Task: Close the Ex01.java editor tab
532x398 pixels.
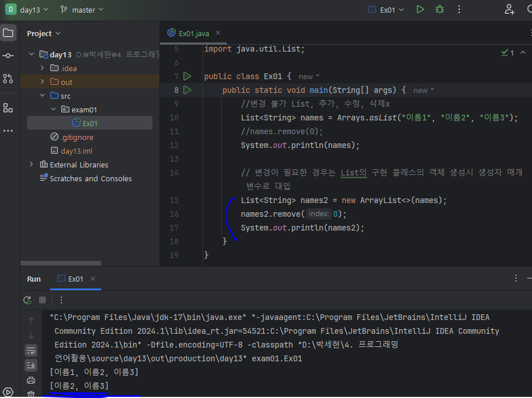Action: 218,33
